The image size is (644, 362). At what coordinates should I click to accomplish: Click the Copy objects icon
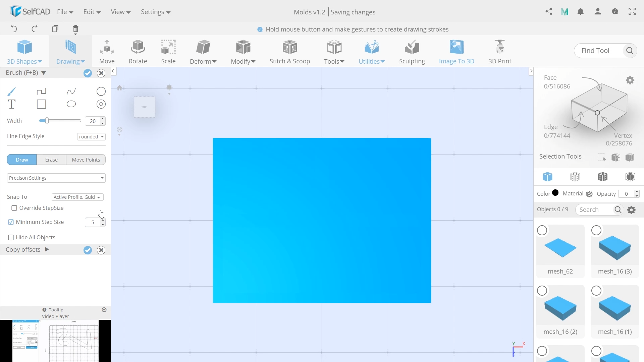coord(55,29)
